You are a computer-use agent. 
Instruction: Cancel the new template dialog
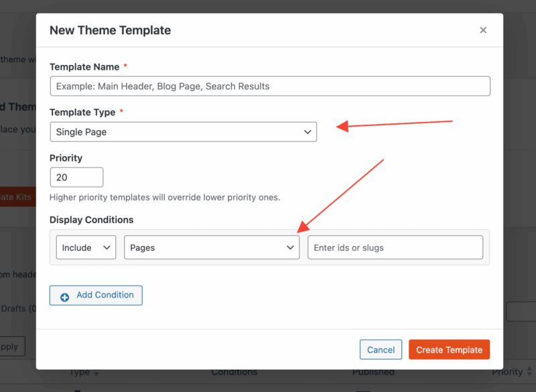[381, 350]
